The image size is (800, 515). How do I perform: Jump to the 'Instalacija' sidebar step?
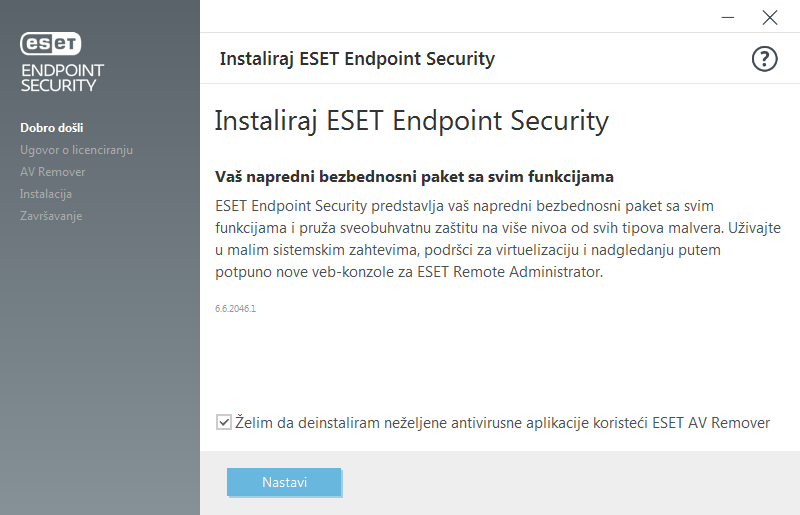tap(46, 194)
